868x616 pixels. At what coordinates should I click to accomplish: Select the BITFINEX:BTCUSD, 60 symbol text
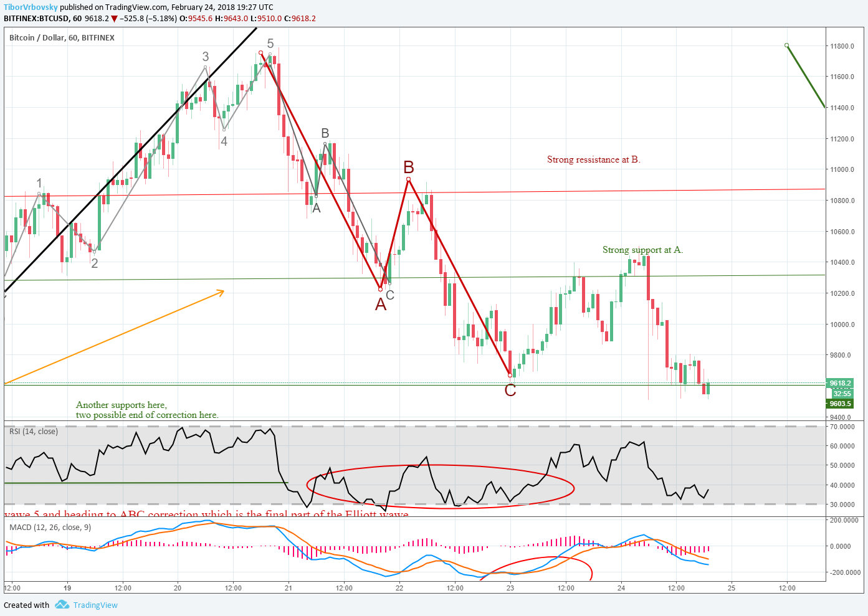42,18
